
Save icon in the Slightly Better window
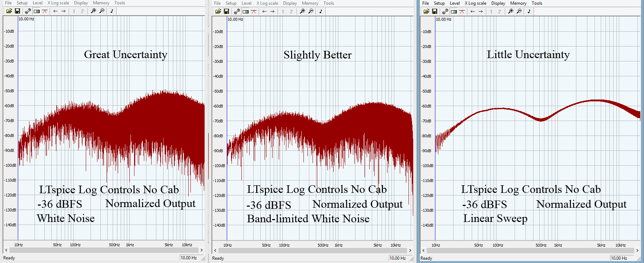tap(226, 11)
